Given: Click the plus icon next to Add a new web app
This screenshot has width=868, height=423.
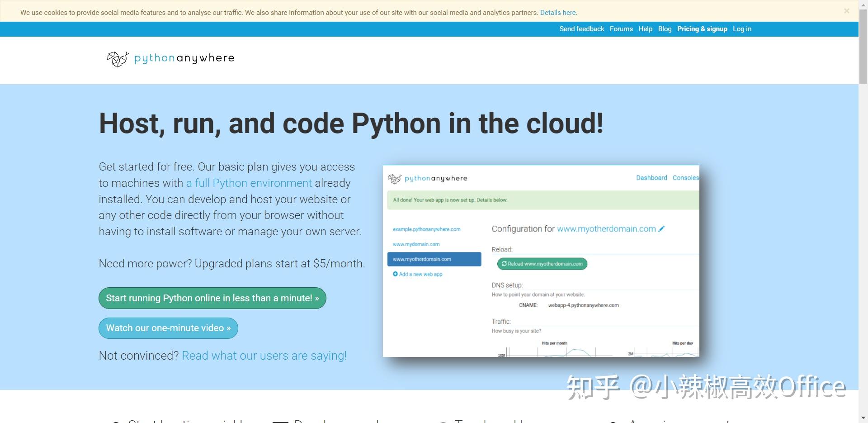Looking at the screenshot, I should coord(395,274).
